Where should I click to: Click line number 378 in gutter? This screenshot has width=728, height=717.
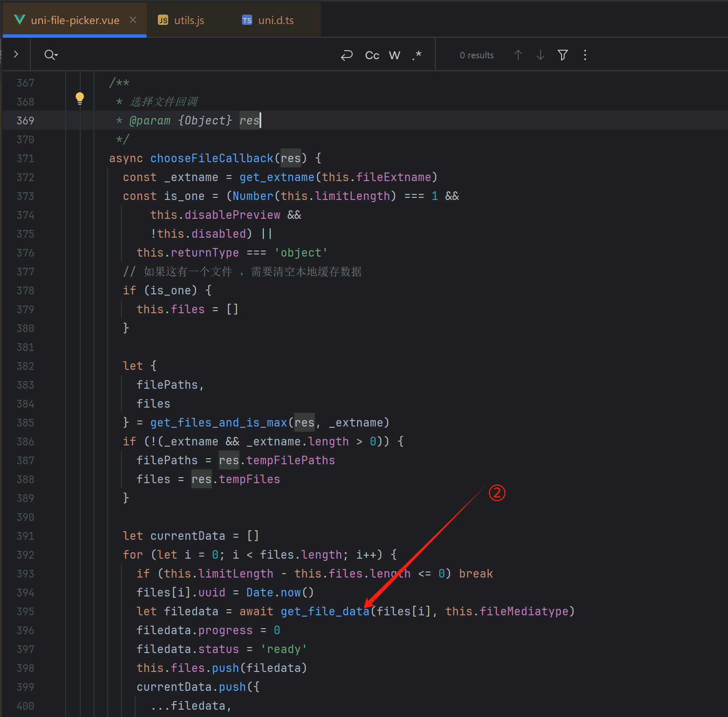[x=25, y=290]
